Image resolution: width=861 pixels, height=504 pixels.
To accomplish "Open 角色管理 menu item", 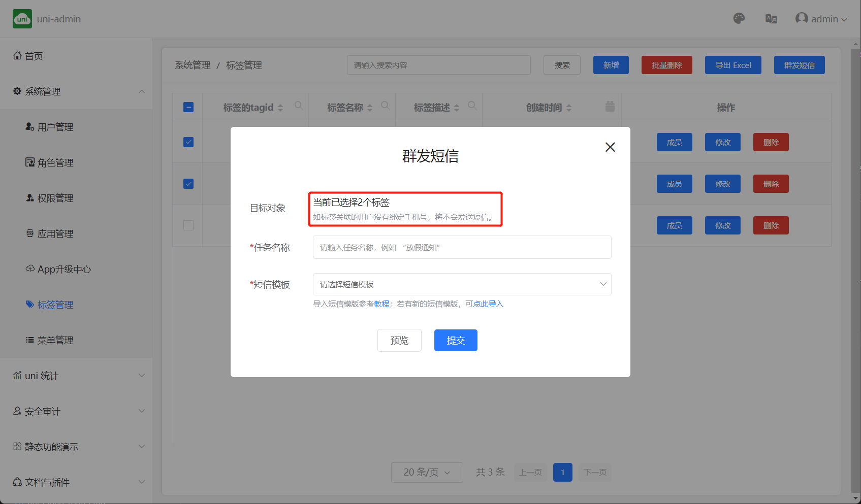I will [x=76, y=162].
